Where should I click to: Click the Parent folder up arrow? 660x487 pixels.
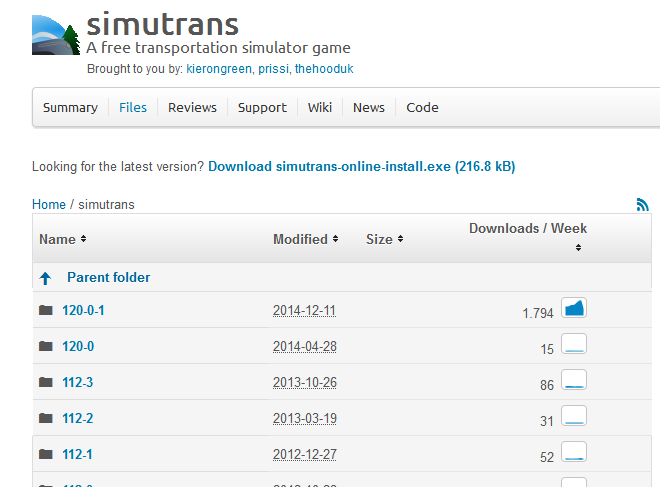pyautogui.click(x=45, y=278)
